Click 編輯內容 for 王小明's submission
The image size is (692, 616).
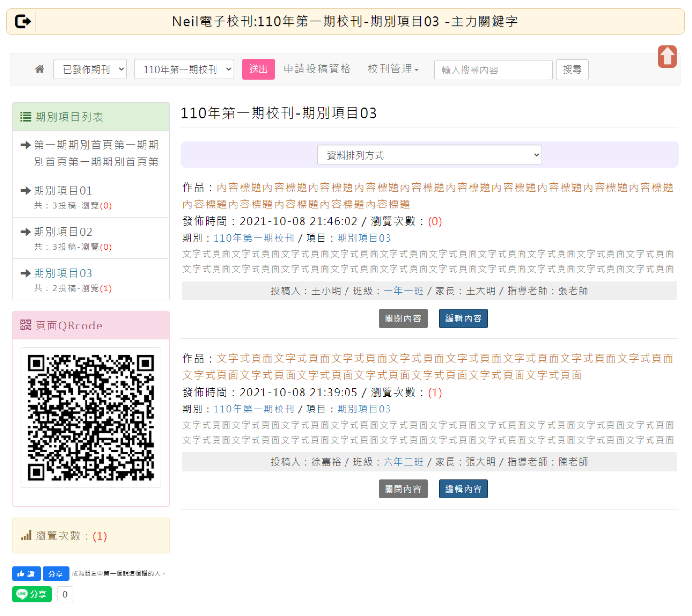[463, 319]
